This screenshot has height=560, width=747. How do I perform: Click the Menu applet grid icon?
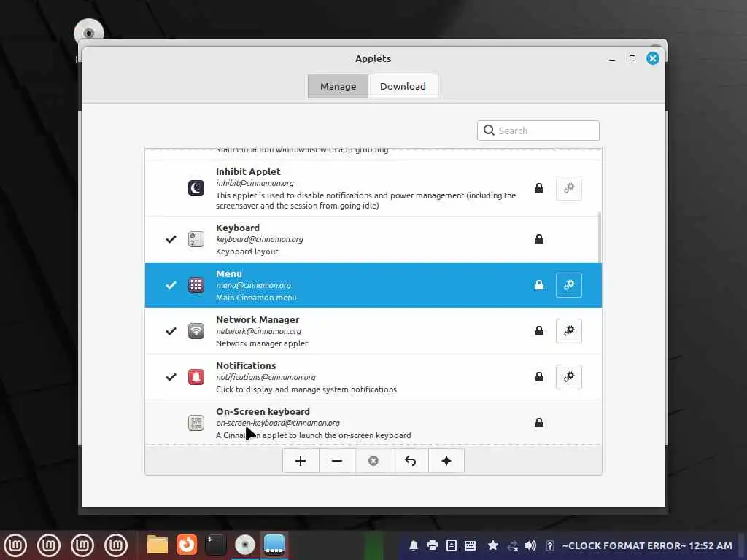click(196, 285)
